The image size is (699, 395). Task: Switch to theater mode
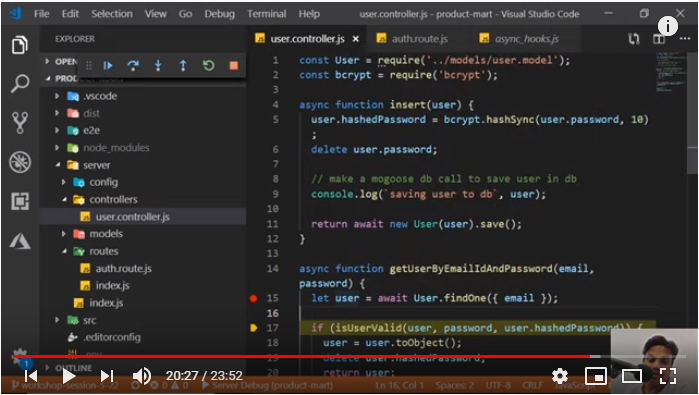point(632,376)
